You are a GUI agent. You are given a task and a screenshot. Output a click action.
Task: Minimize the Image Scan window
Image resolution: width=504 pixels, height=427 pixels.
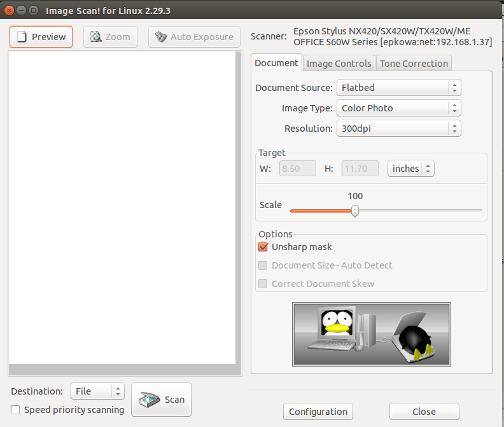(21, 11)
